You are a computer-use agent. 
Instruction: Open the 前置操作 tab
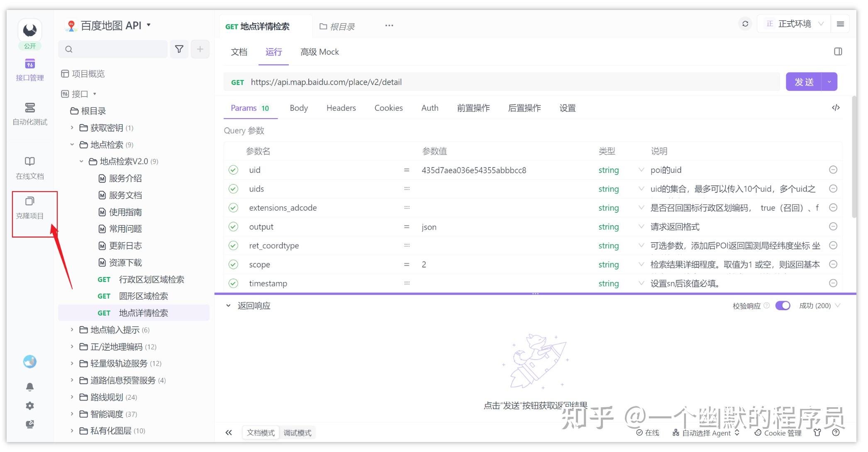click(x=473, y=108)
